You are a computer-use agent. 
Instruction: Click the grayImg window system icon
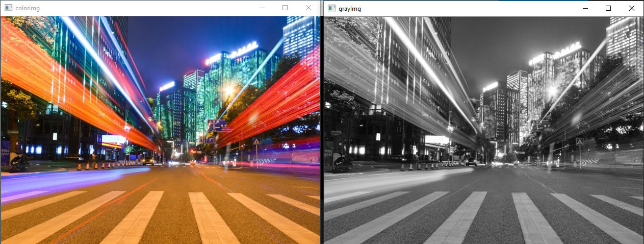pyautogui.click(x=331, y=8)
